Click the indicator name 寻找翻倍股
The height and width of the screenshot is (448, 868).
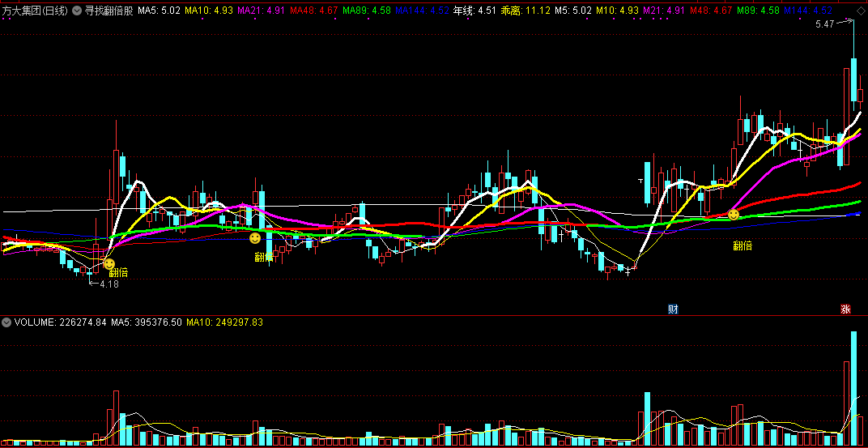(x=108, y=10)
